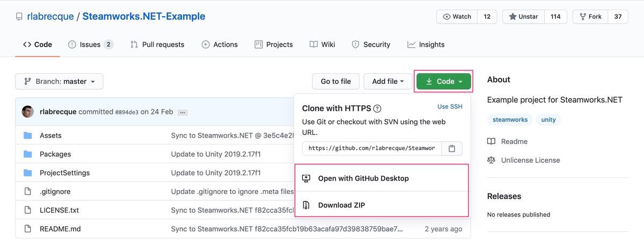
Task: Click the LICENSE.txt file icon
Action: [x=28, y=210]
